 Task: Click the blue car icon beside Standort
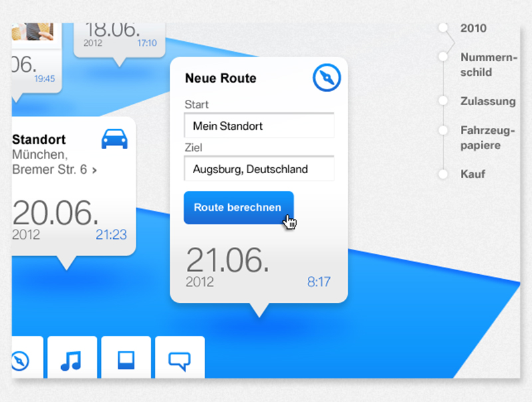click(114, 139)
